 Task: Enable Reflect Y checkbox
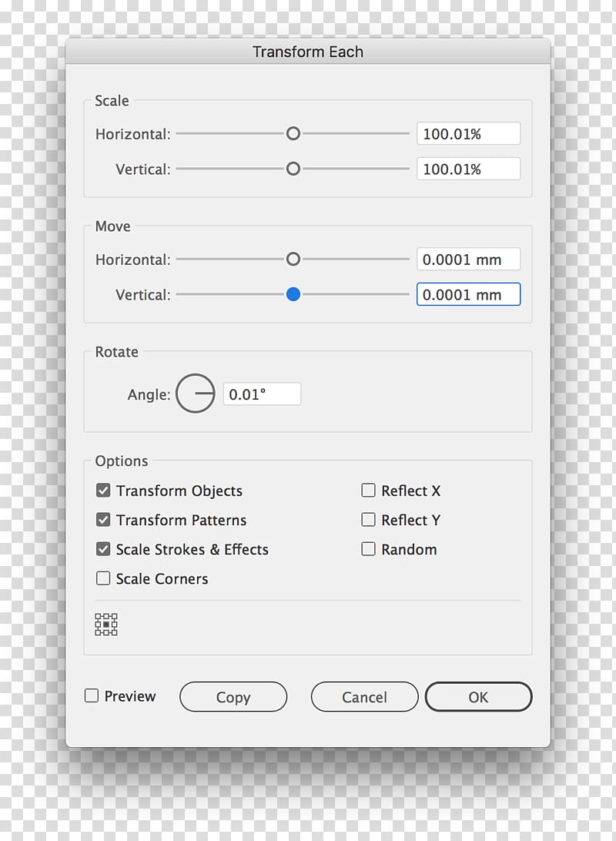tap(368, 520)
